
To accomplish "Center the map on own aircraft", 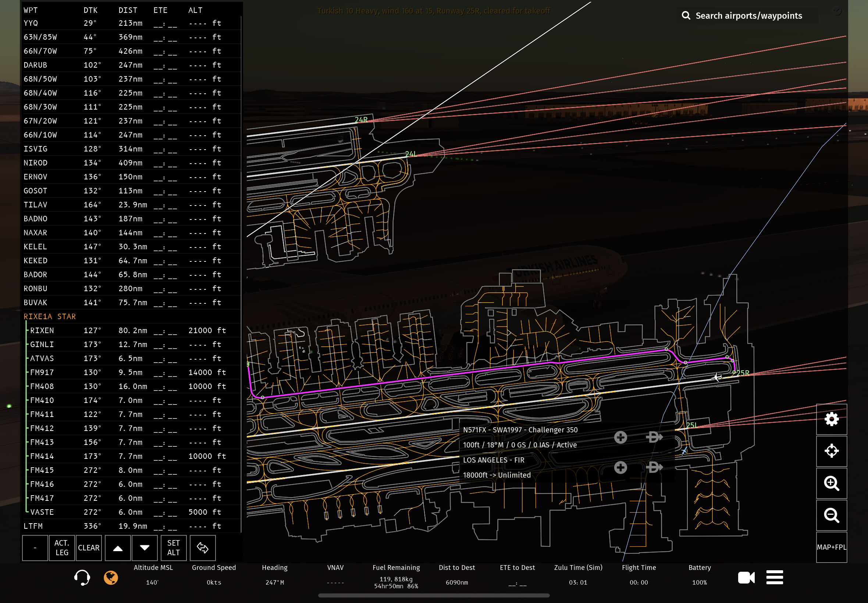I will (831, 451).
